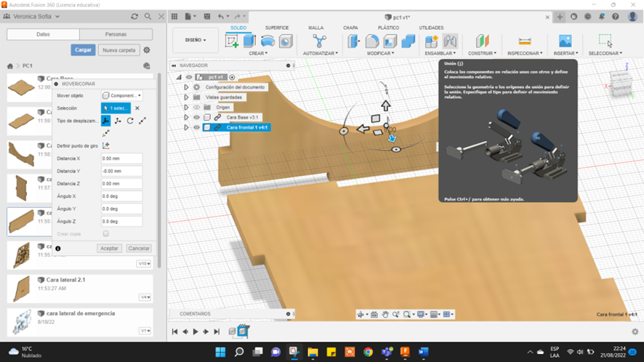The image size is (644, 362).
Task: Open the data panel grid icon
Action: pos(174,17)
